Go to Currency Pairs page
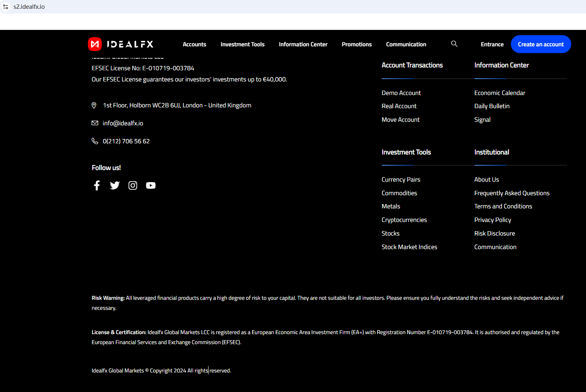Screen dimensions: 586x392 tap(401, 180)
